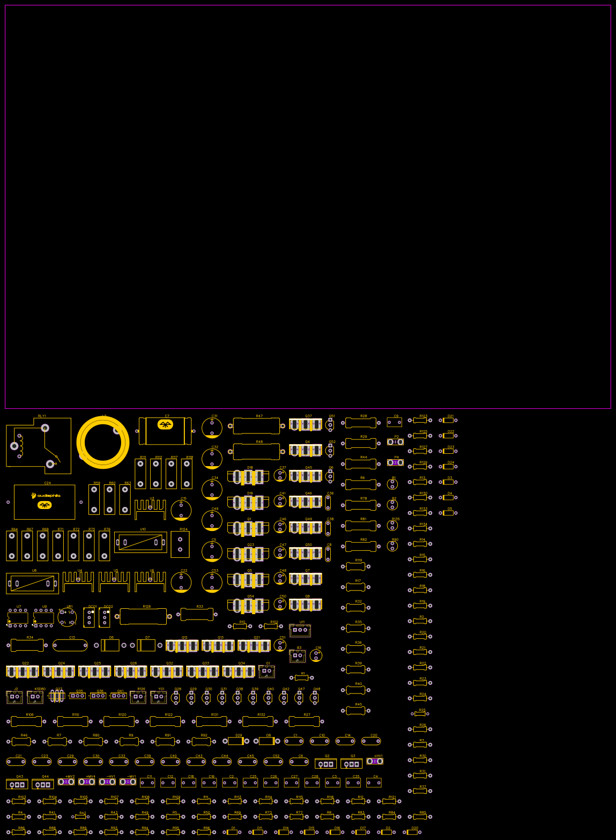Select capacitor C36 footprint

click(x=328, y=503)
